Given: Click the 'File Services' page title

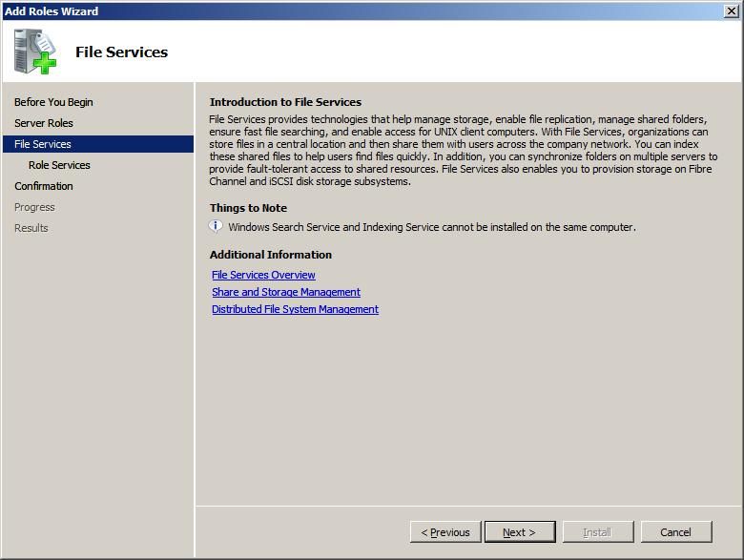Looking at the screenshot, I should tap(121, 52).
